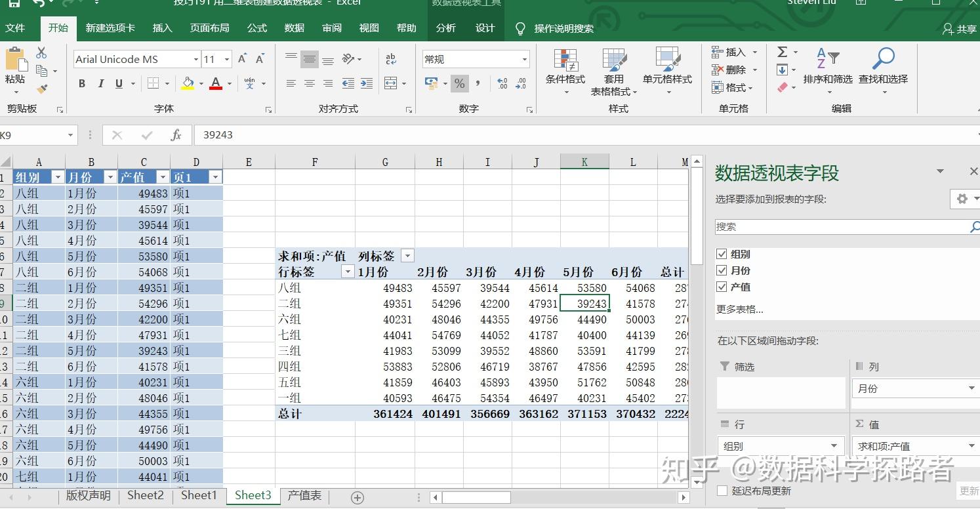The image size is (980, 509).
Task: Open the font name dropdown
Action: [195, 60]
